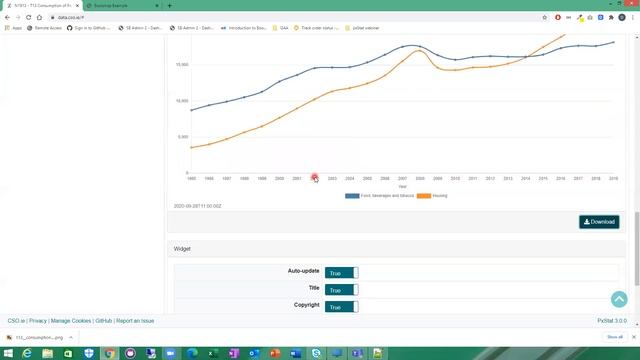Open the Report an Issue footer link
The width and height of the screenshot is (640, 360).
pos(135,321)
